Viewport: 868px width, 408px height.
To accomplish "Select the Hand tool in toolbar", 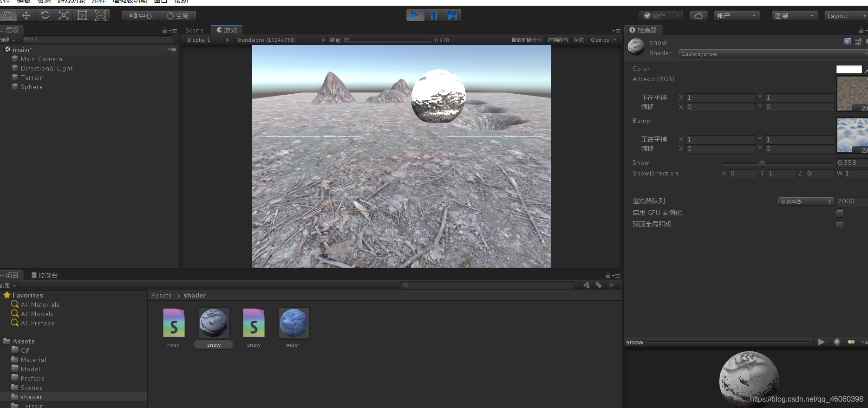I will point(8,15).
